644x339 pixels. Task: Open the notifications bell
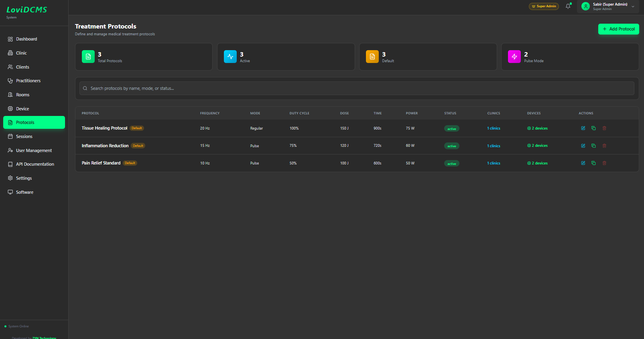coord(568,6)
